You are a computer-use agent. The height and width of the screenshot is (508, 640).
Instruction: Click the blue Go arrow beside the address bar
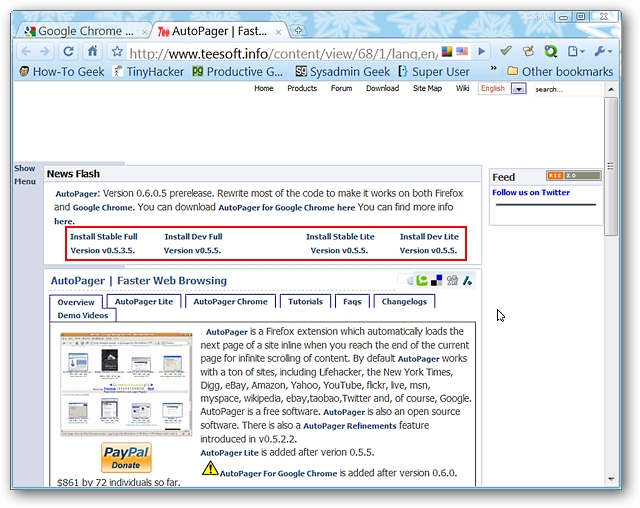tap(481, 51)
